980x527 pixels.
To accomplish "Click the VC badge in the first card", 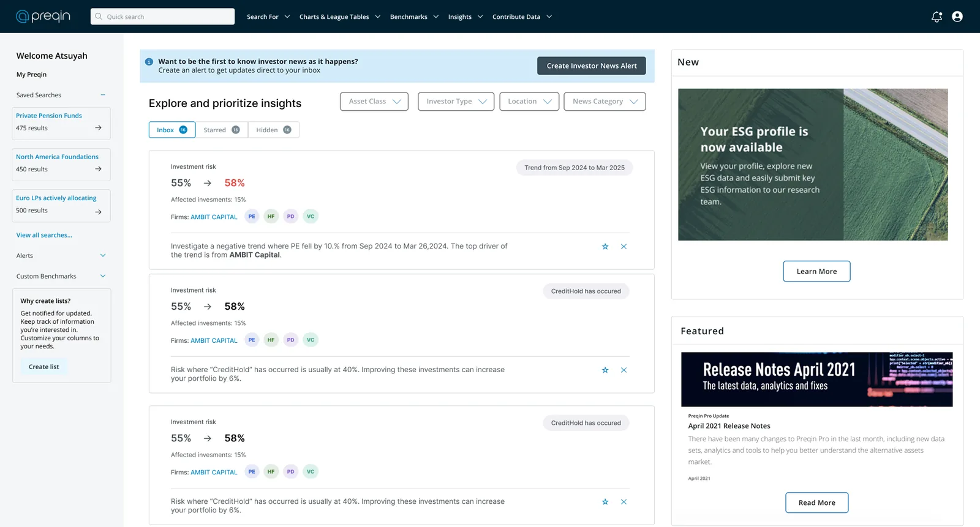I will click(x=311, y=216).
